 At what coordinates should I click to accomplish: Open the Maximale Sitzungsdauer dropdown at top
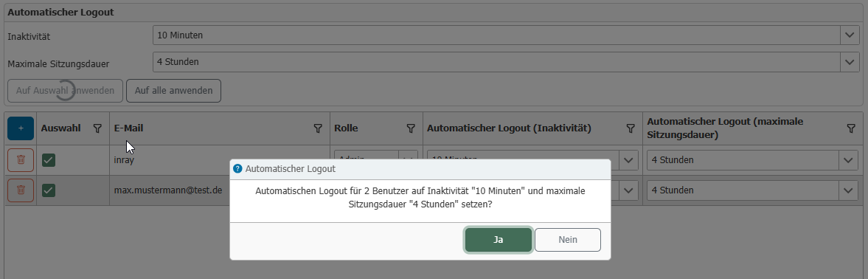pyautogui.click(x=505, y=62)
